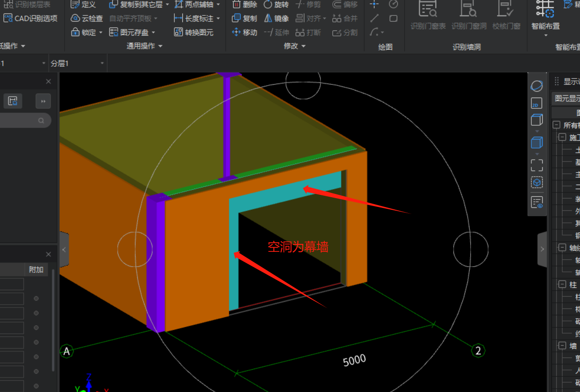
Task: Select the circle drawing tool
Action: 394,4
